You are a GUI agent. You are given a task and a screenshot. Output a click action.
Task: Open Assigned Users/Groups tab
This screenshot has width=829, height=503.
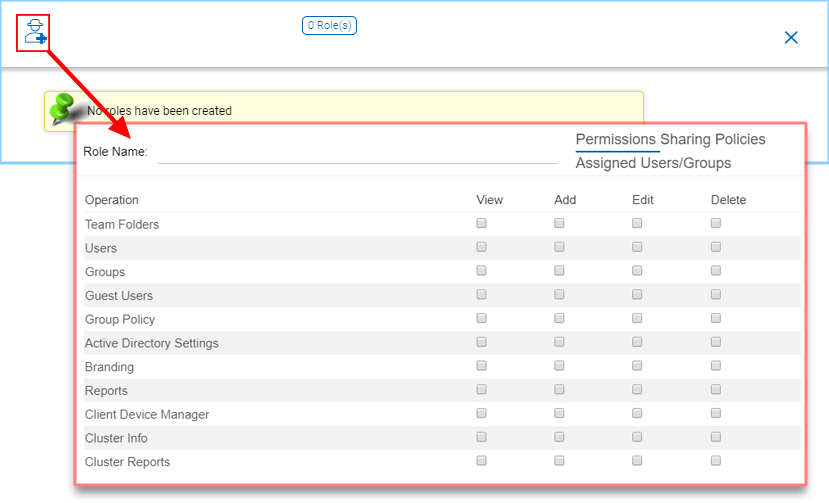653,163
